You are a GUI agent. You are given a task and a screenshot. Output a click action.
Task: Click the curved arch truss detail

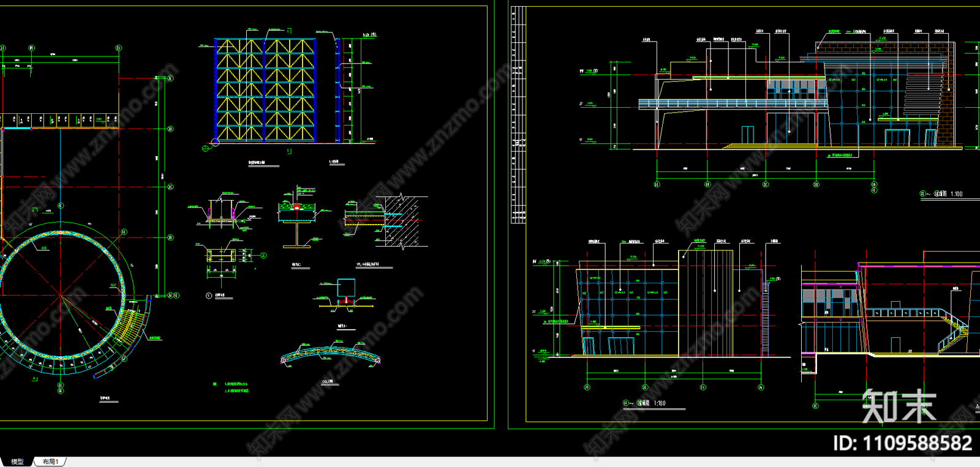[x=330, y=356]
